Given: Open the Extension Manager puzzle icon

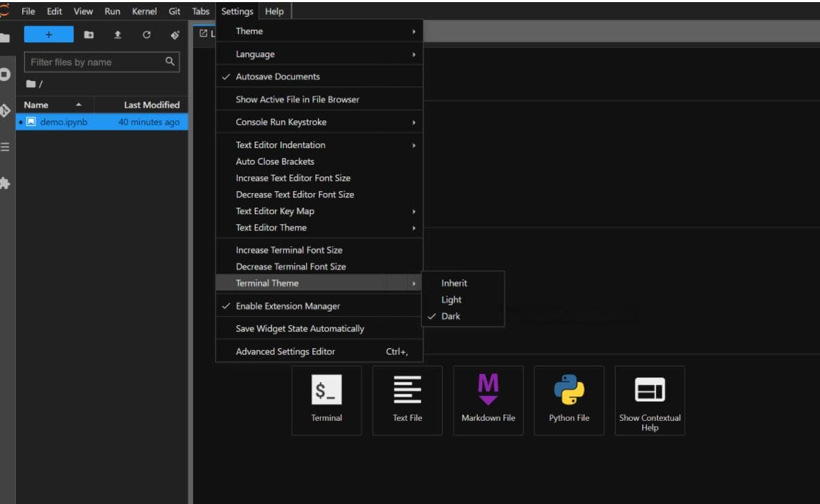Looking at the screenshot, I should coord(5,183).
